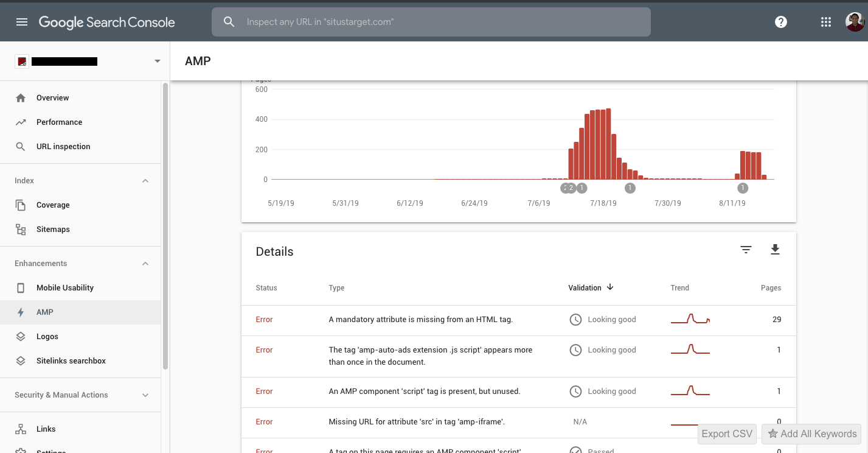The width and height of the screenshot is (868, 453).
Task: Click clock icon in amp-auto-ads row
Action: (575, 350)
